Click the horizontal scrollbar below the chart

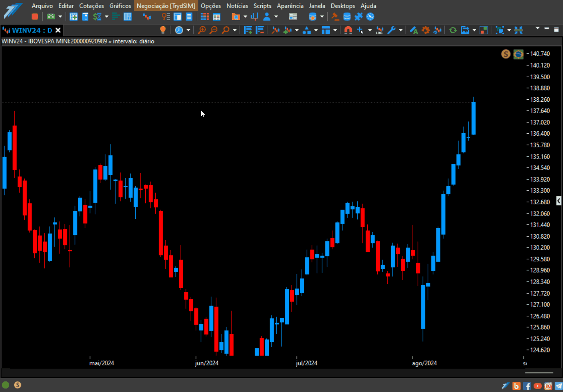[539, 373]
